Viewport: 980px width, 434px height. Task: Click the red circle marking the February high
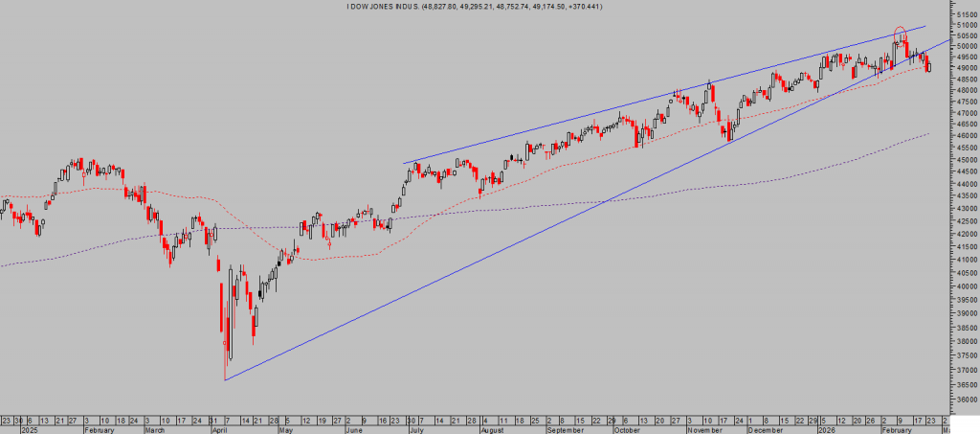pyautogui.click(x=900, y=34)
